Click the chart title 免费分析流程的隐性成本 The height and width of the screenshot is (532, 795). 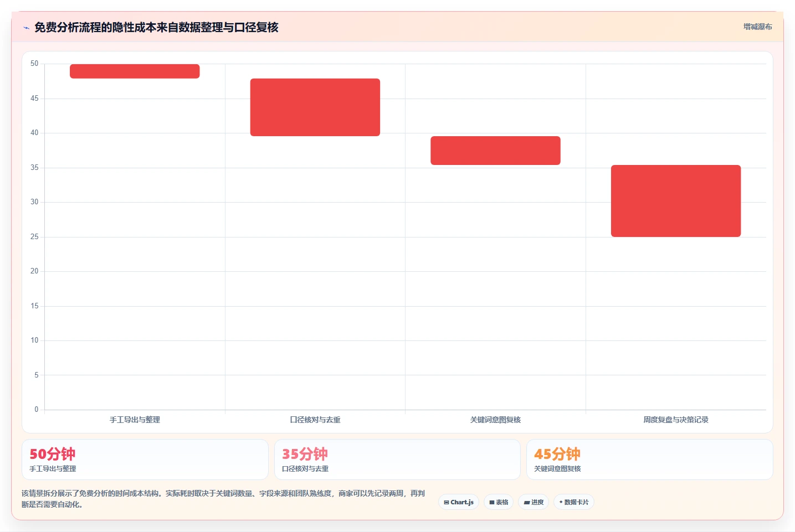click(x=156, y=27)
